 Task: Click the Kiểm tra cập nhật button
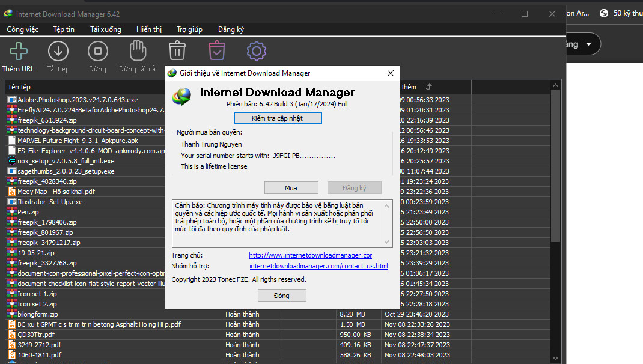point(278,118)
